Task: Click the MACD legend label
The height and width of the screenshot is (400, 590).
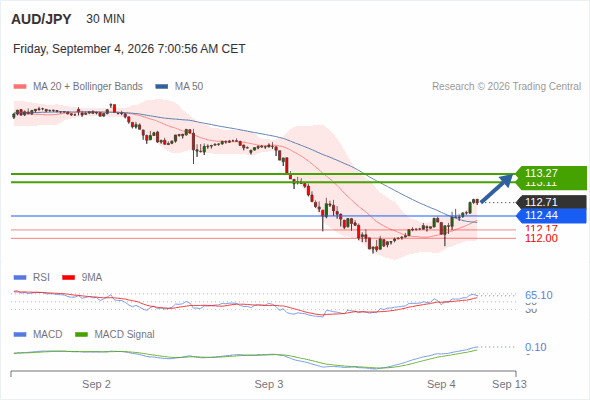Action: [48, 335]
